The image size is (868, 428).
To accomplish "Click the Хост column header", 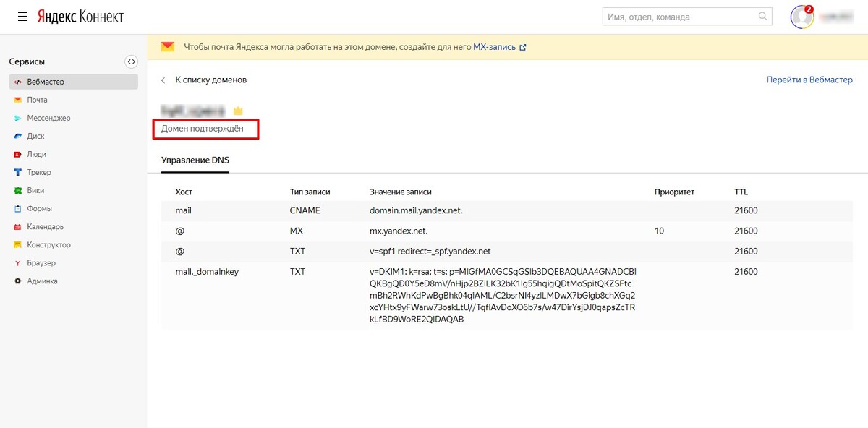I will (x=184, y=192).
